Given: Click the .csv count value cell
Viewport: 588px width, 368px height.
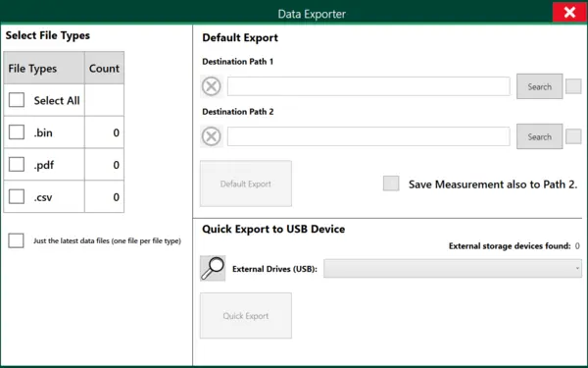Looking at the screenshot, I should (x=104, y=197).
